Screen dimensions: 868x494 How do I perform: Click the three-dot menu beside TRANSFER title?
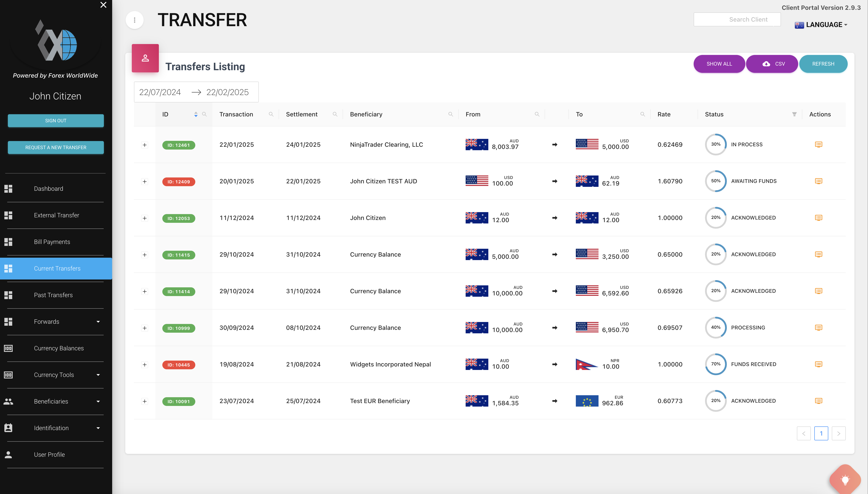[134, 20]
